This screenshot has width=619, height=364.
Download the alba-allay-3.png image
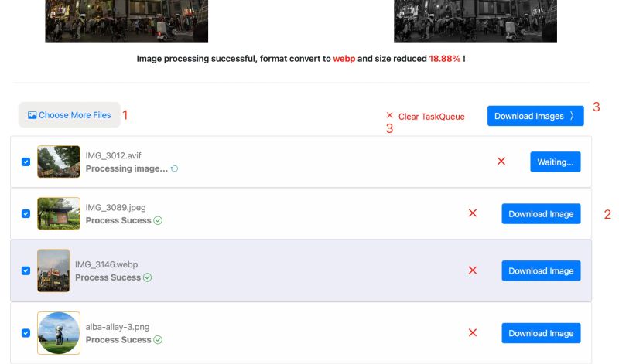[x=541, y=333]
